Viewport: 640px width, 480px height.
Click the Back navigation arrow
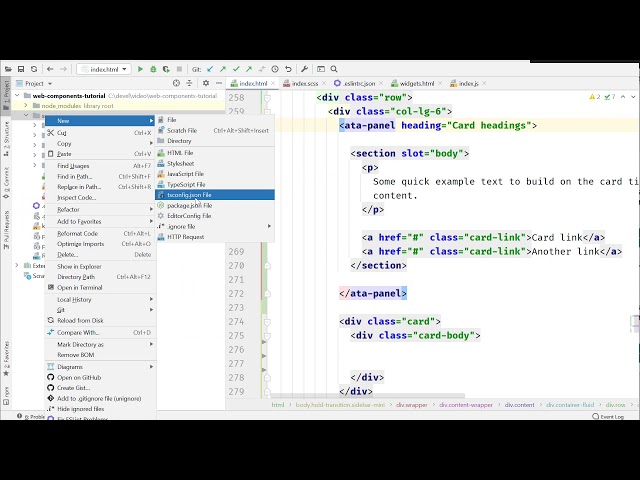(50, 69)
